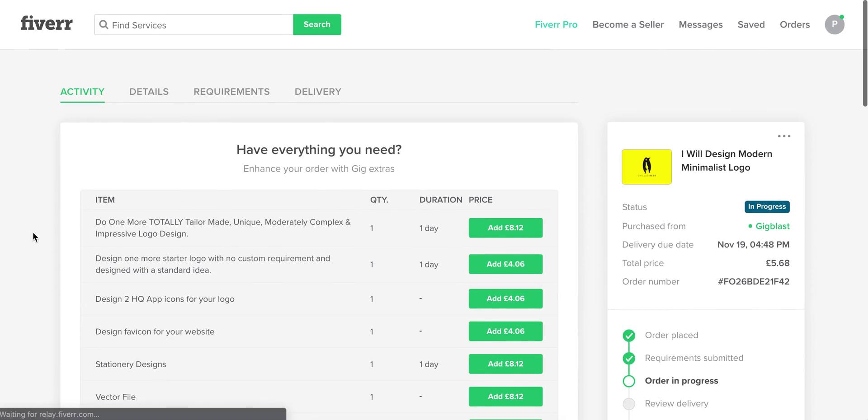Click the Review delivery step circle
The width and height of the screenshot is (868, 420).
pyautogui.click(x=629, y=404)
